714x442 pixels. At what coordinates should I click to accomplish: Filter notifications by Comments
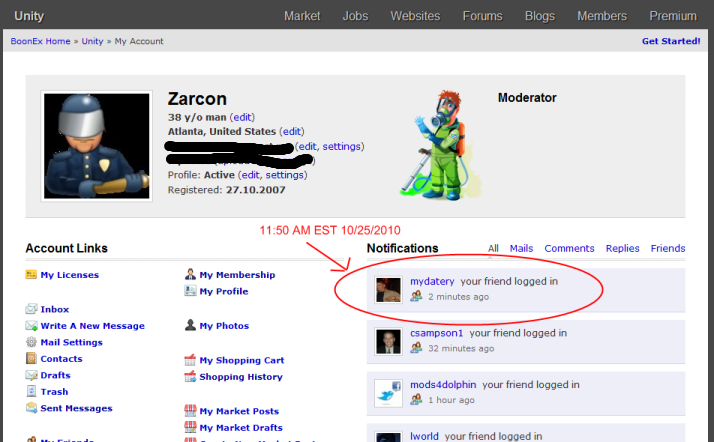click(569, 249)
